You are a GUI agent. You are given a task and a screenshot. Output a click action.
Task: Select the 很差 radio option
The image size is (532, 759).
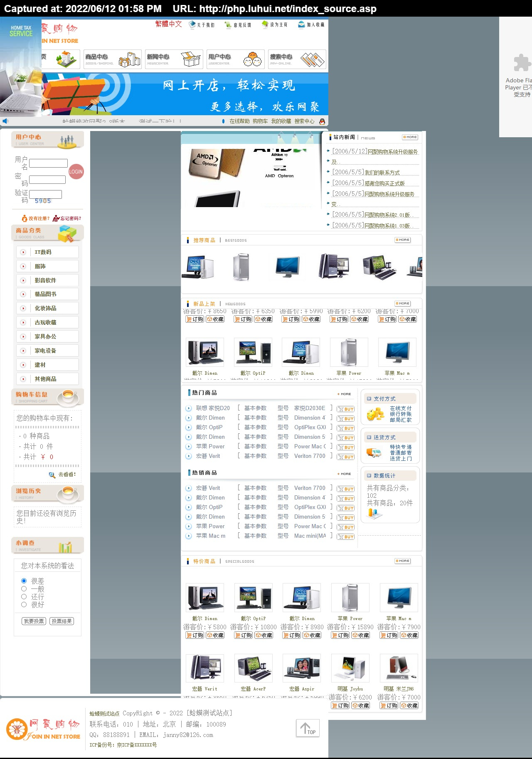[x=24, y=581]
